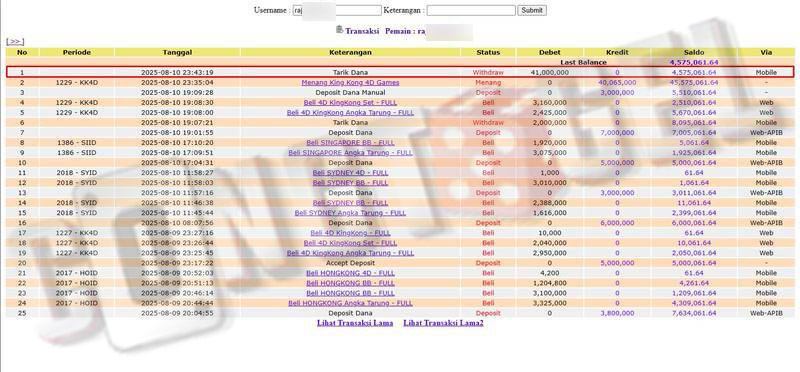This screenshot has width=800, height=372.
Task: Click the Keterangan column header
Action: pyautogui.click(x=350, y=52)
